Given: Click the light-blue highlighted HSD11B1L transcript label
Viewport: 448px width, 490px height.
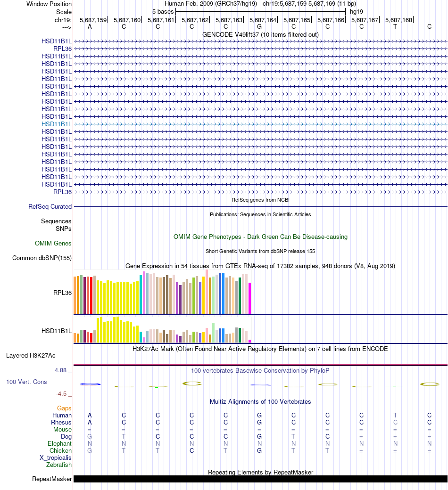Looking at the screenshot, I should click(57, 124).
